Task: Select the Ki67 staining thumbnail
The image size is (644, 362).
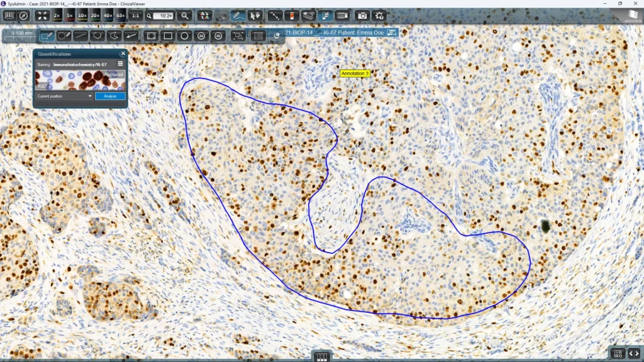Action: click(80, 80)
